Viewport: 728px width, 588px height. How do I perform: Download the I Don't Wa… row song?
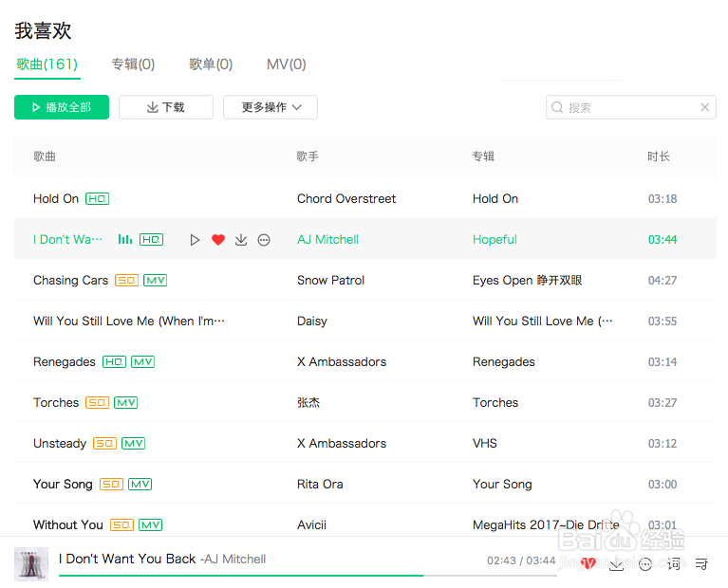click(x=241, y=240)
